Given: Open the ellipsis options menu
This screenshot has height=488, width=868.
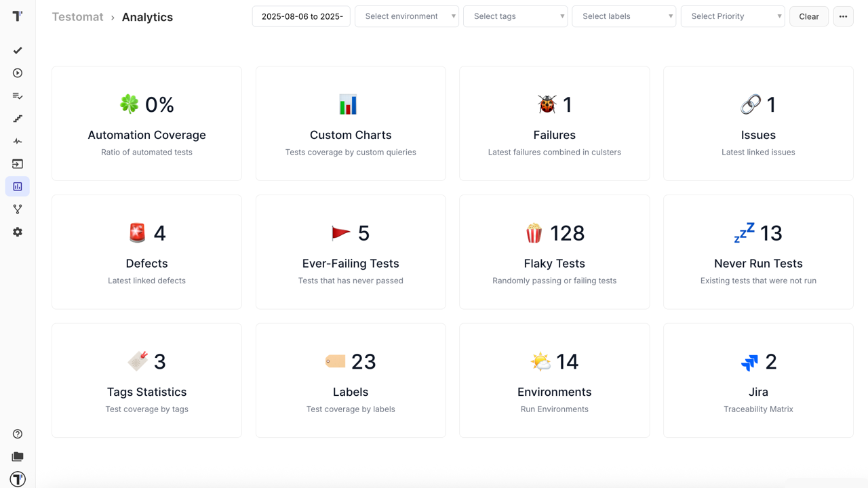Looking at the screenshot, I should tap(843, 16).
